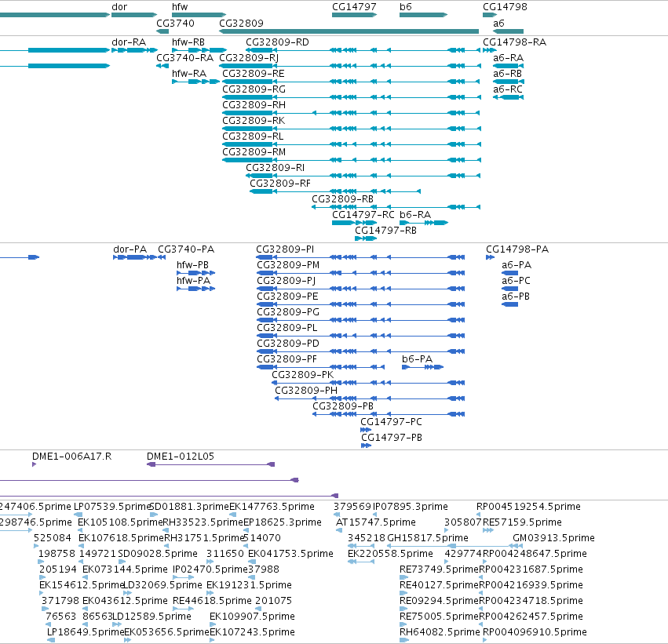Select transcript hfw-RA
The height and width of the screenshot is (644, 668).
[x=189, y=74]
